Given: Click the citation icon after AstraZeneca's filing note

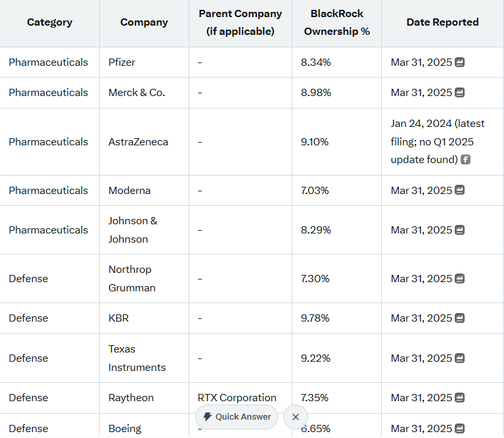Looking at the screenshot, I should click(465, 160).
